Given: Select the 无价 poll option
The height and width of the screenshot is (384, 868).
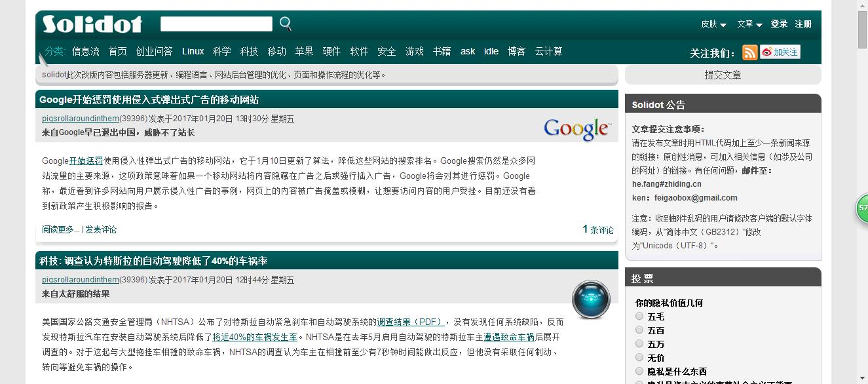Looking at the screenshot, I should coord(639,357).
